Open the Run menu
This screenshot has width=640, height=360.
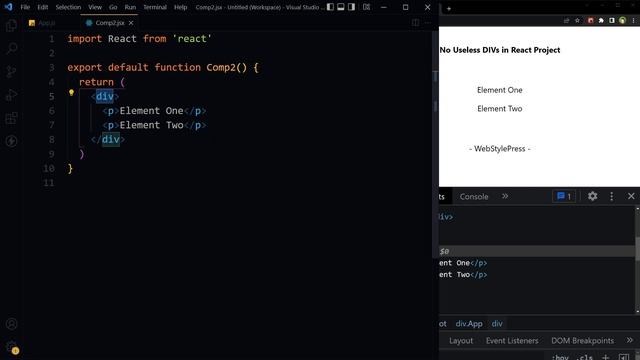point(130,7)
